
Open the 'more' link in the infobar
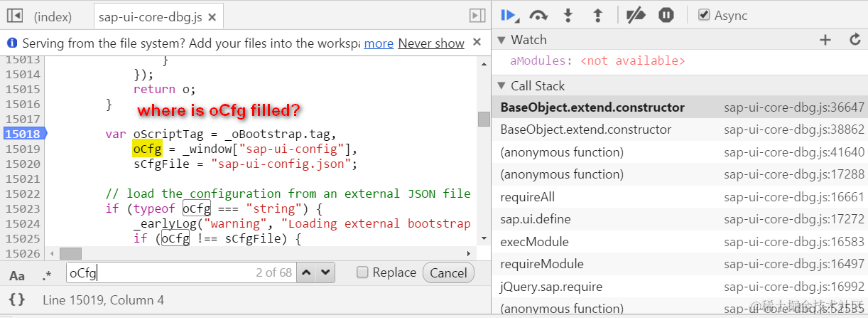coord(379,43)
